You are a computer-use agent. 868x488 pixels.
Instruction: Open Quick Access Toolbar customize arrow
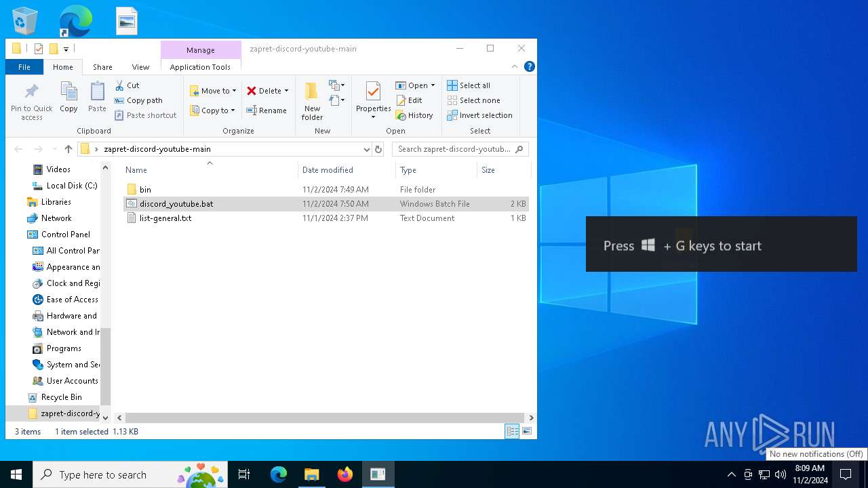click(66, 49)
